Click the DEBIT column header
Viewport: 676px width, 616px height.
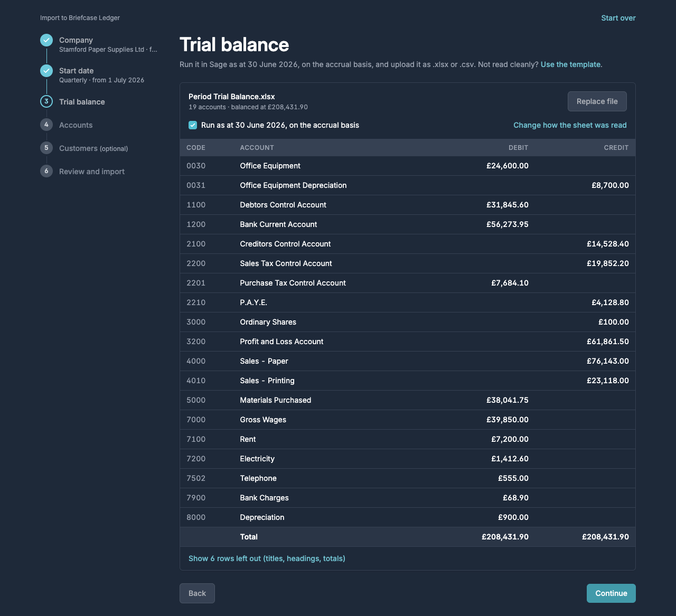[518, 148]
